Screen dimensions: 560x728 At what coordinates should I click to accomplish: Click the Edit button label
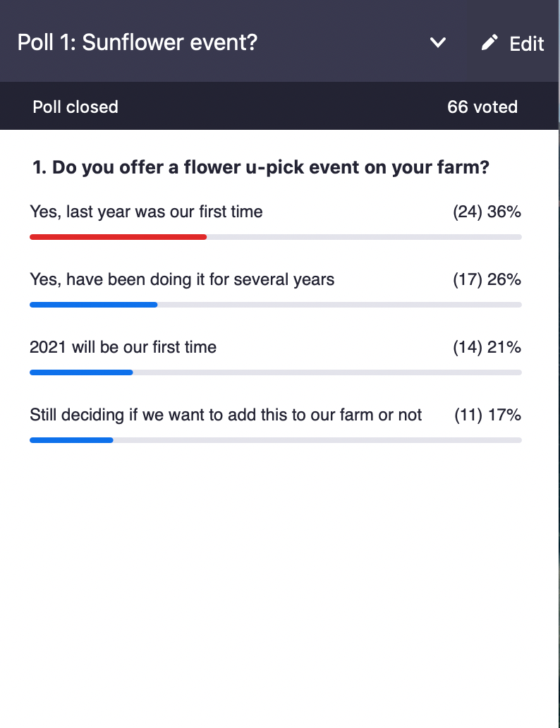point(527,44)
